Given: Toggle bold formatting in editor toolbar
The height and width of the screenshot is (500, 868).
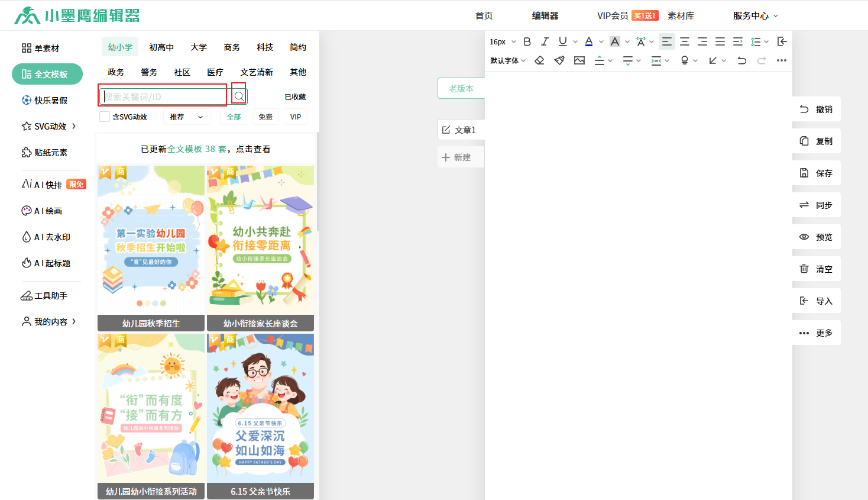Looking at the screenshot, I should tap(527, 41).
